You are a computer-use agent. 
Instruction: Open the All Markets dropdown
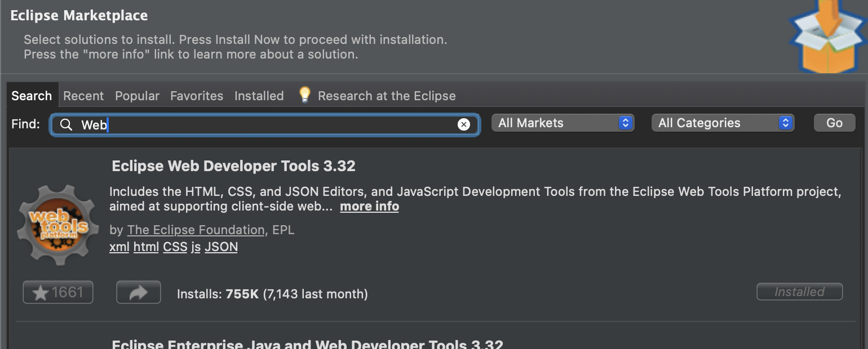pos(563,123)
